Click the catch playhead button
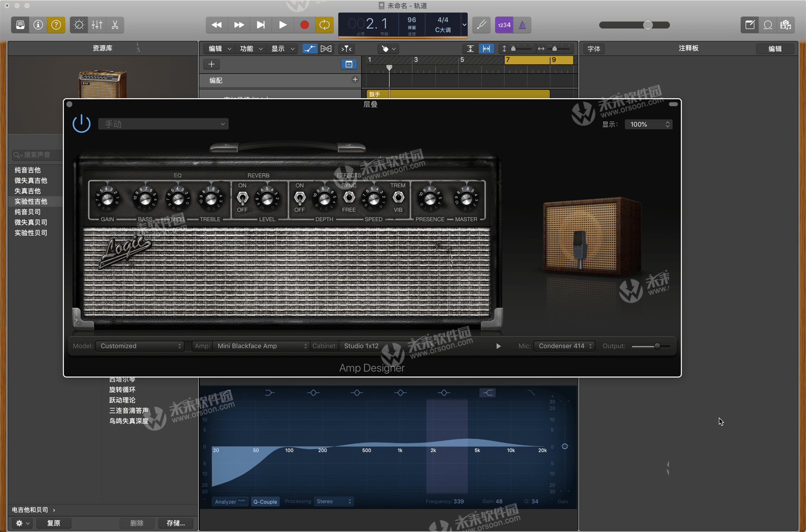The width and height of the screenshot is (806, 532). point(347,49)
